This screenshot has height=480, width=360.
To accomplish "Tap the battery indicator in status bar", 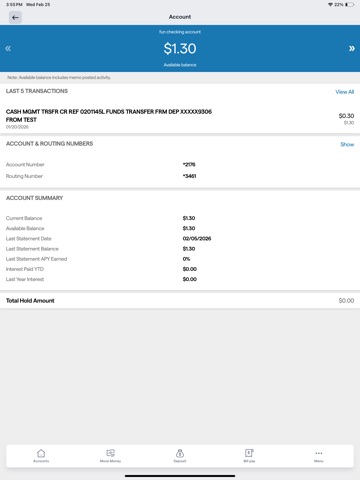I will click(350, 4).
